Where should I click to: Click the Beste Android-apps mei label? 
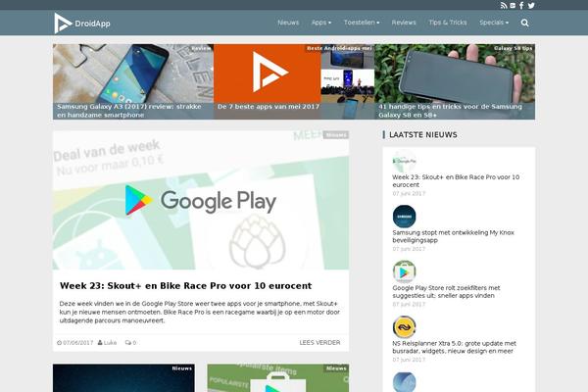click(x=339, y=48)
